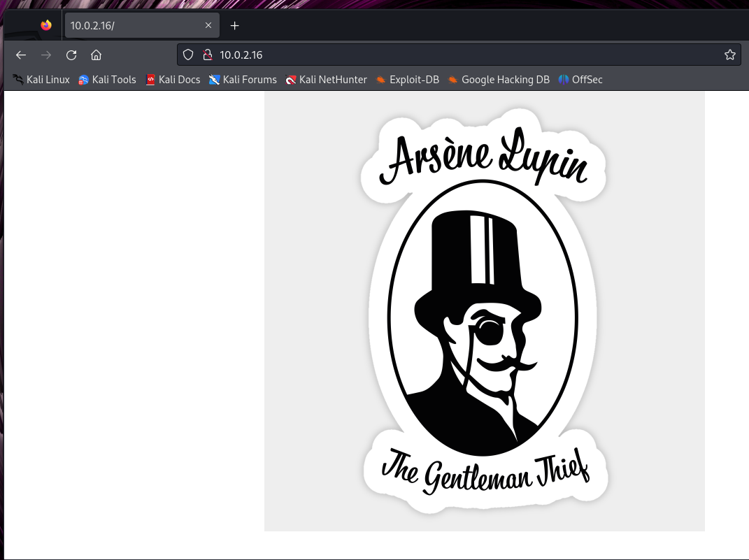Click the forward navigation arrow
This screenshot has height=560, width=749.
[46, 55]
